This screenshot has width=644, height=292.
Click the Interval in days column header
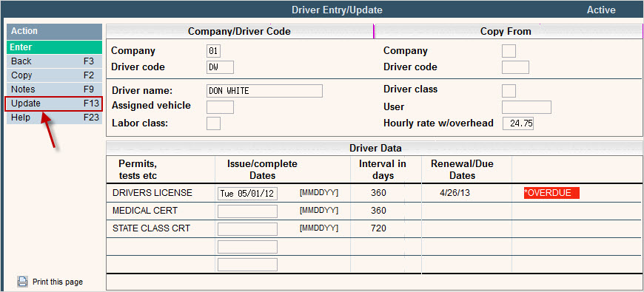[x=383, y=170]
